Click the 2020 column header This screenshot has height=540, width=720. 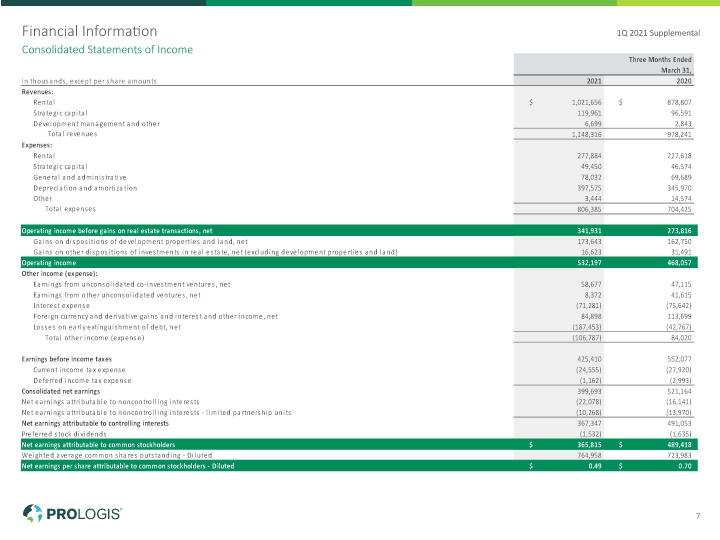pyautogui.click(x=684, y=81)
